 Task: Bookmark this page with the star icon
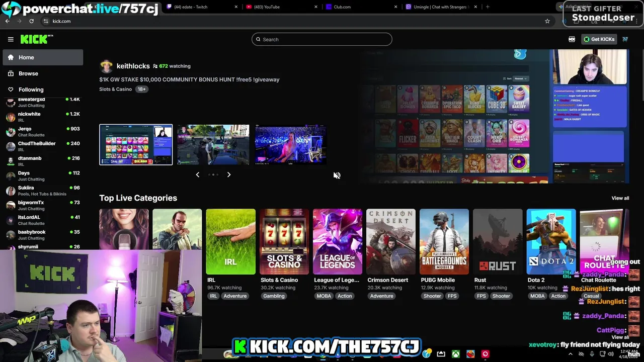pos(547,21)
